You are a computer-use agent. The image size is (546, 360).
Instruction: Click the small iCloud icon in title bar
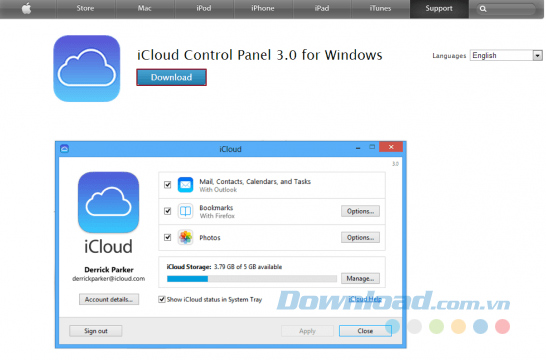click(64, 149)
